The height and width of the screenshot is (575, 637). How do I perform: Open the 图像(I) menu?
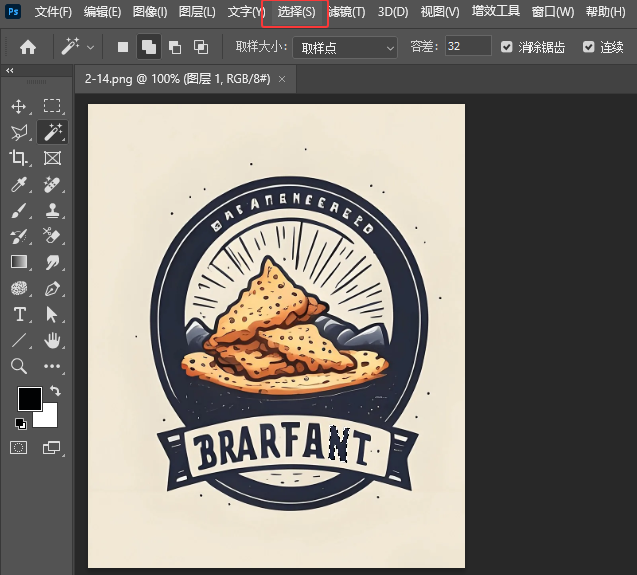click(150, 12)
